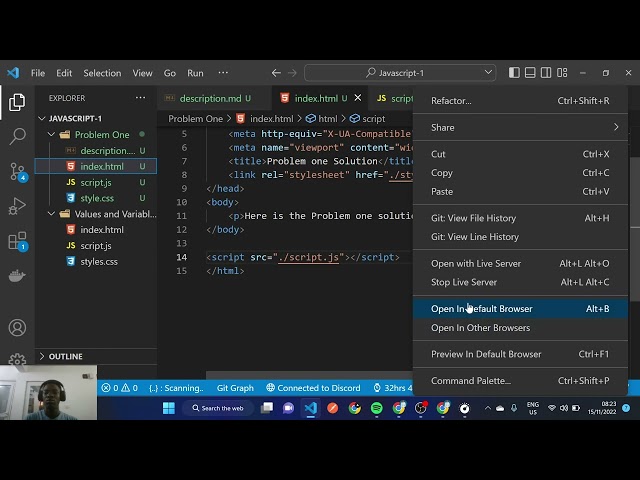This screenshot has height=480, width=640.
Task: Open the command center dropdown arrow
Action: coord(488,73)
